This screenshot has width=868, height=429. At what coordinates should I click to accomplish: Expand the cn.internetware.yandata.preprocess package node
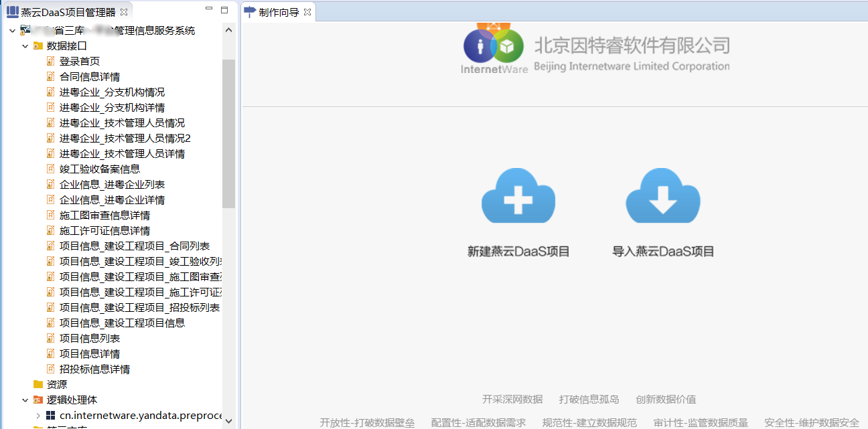click(38, 416)
